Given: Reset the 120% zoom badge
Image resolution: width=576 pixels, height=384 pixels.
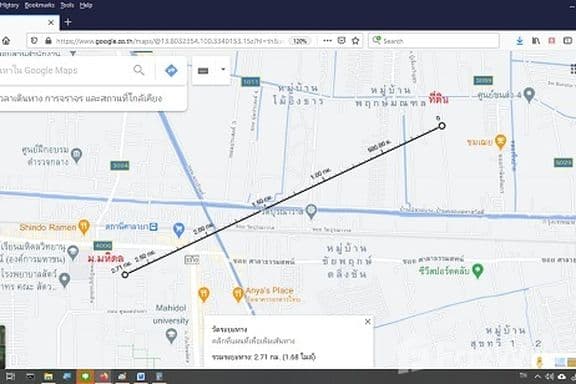Looking at the screenshot, I should point(300,41).
